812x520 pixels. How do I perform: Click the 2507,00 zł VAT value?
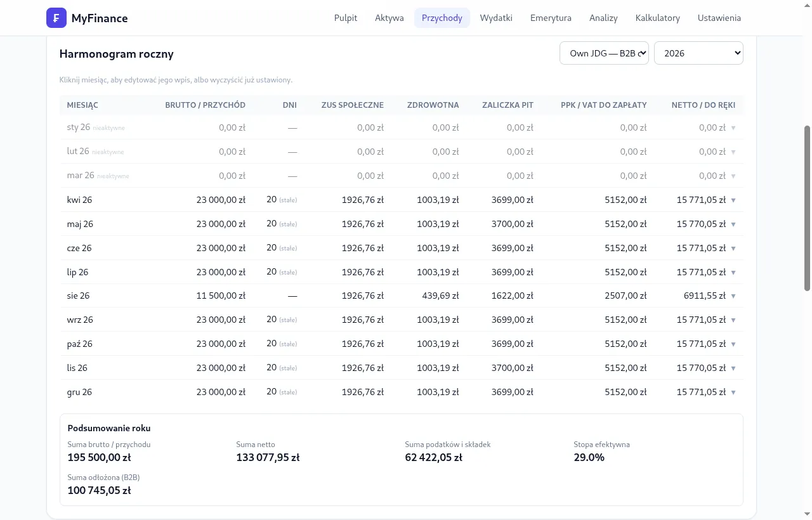625,296
